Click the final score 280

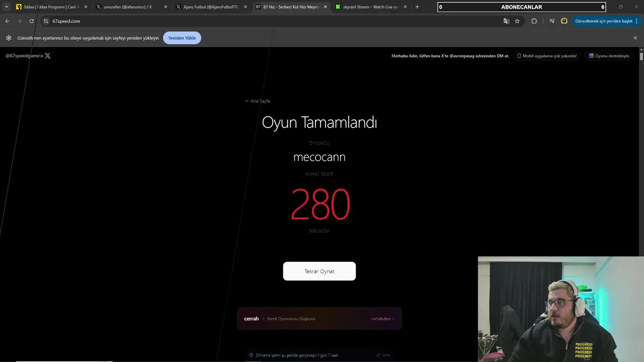pyautogui.click(x=320, y=204)
